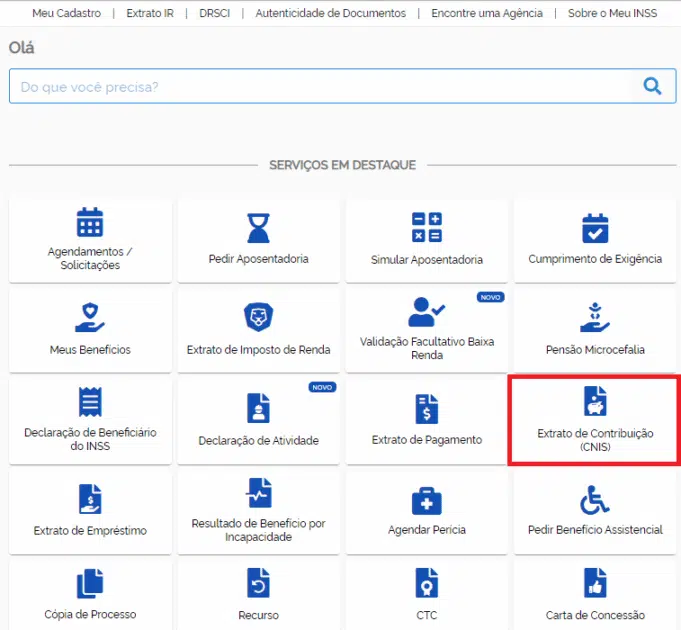Screen dimensions: 681x630
Task: Click the Extrato de Imposto de Renda label
Action: click(x=258, y=350)
